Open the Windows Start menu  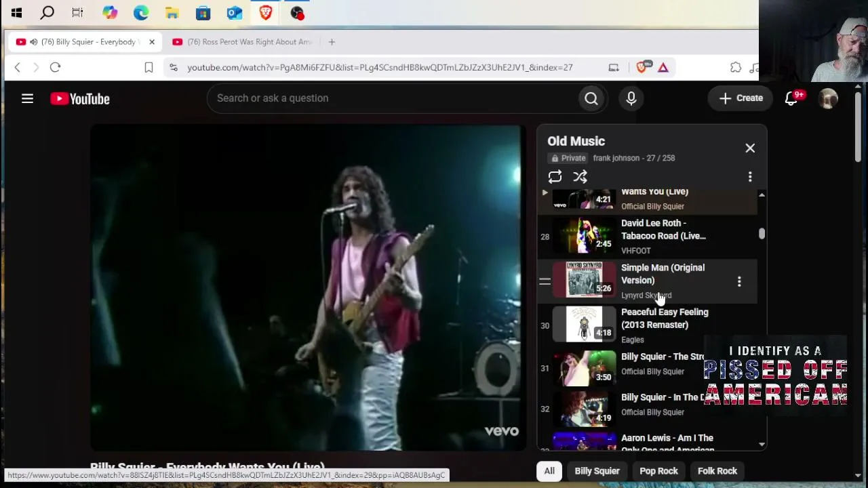[17, 12]
